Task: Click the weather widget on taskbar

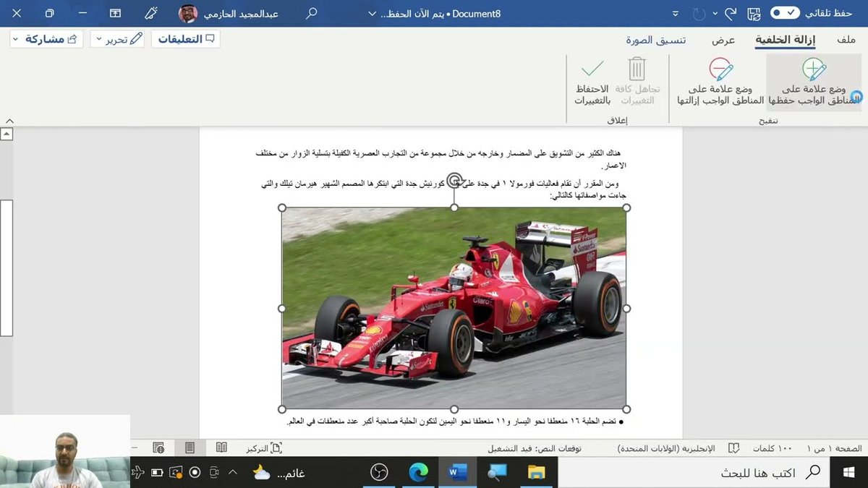Action: [279, 473]
